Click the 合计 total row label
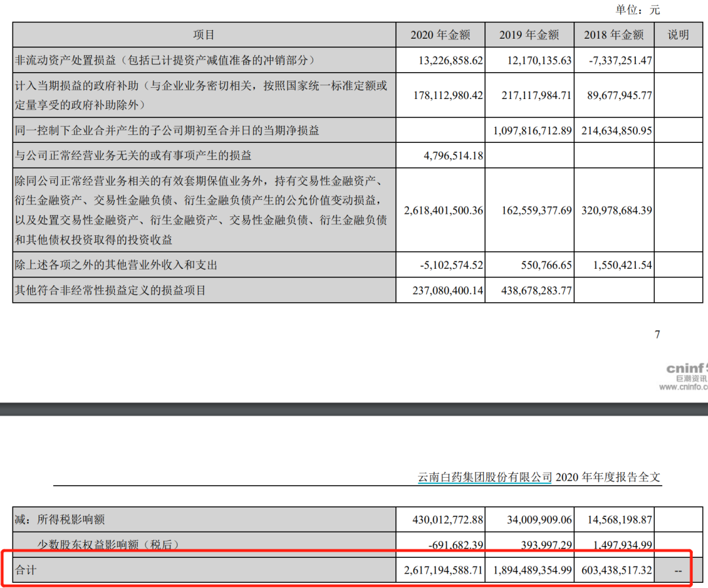 click(x=26, y=570)
